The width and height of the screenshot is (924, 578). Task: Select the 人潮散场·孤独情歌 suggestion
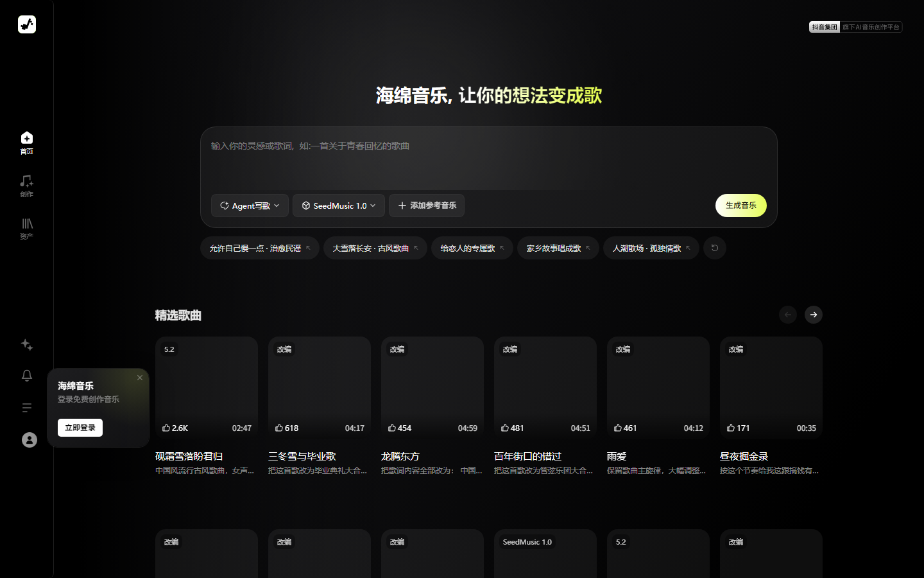651,248
